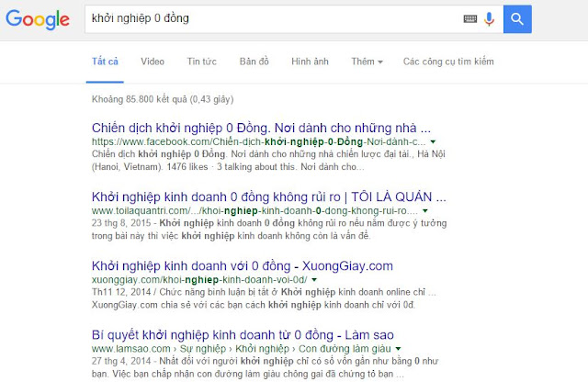Viewport: 588px width, 382px height.
Task: Click the facebook.com green URL text
Action: click(x=258, y=141)
